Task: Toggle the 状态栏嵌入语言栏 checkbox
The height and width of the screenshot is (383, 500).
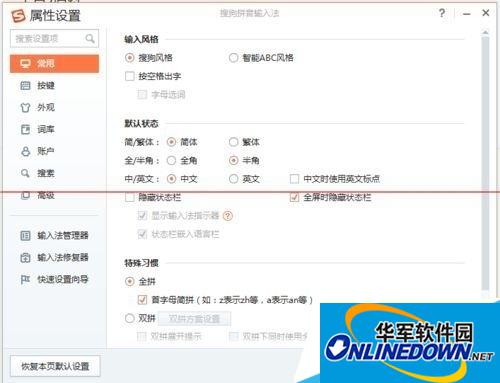Action: pyautogui.click(x=142, y=234)
